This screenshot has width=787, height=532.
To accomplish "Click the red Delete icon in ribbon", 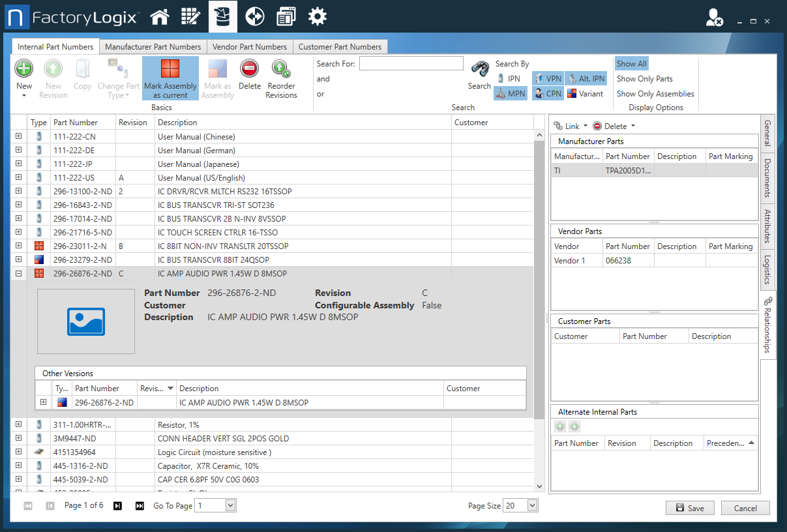I will pos(249,68).
